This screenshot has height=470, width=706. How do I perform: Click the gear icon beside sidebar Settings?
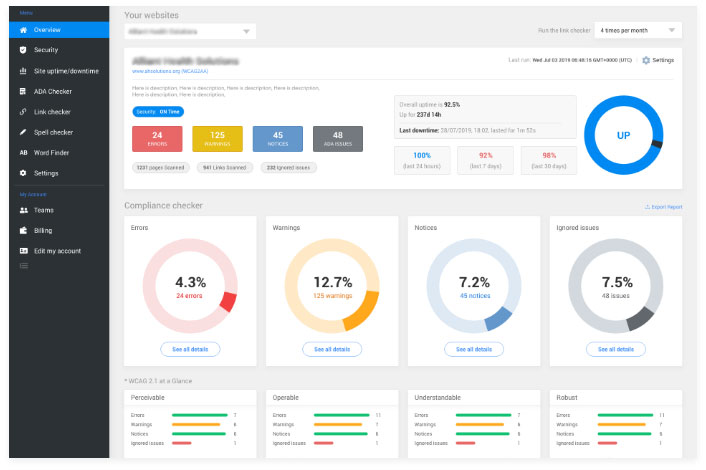tap(23, 173)
